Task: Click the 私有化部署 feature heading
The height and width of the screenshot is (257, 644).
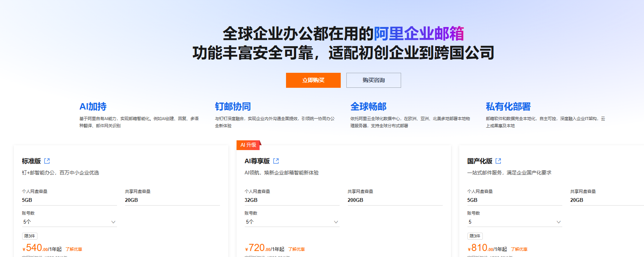Action: click(508, 107)
